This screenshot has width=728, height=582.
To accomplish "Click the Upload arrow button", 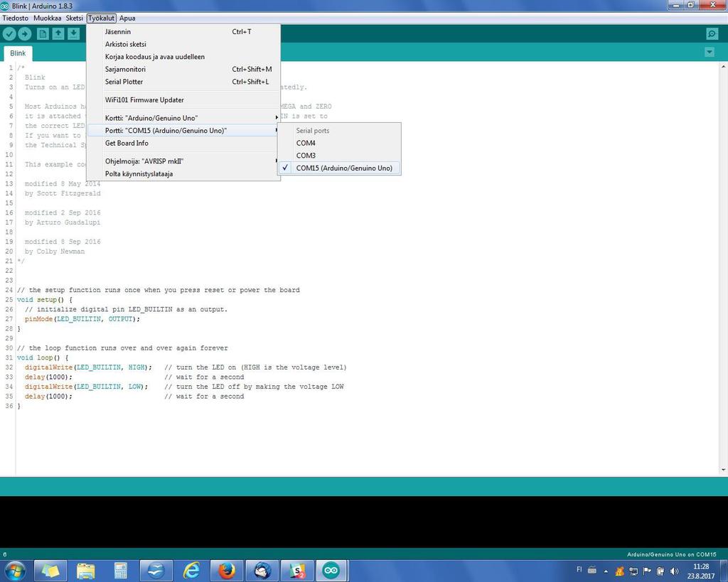I will 25,34.
